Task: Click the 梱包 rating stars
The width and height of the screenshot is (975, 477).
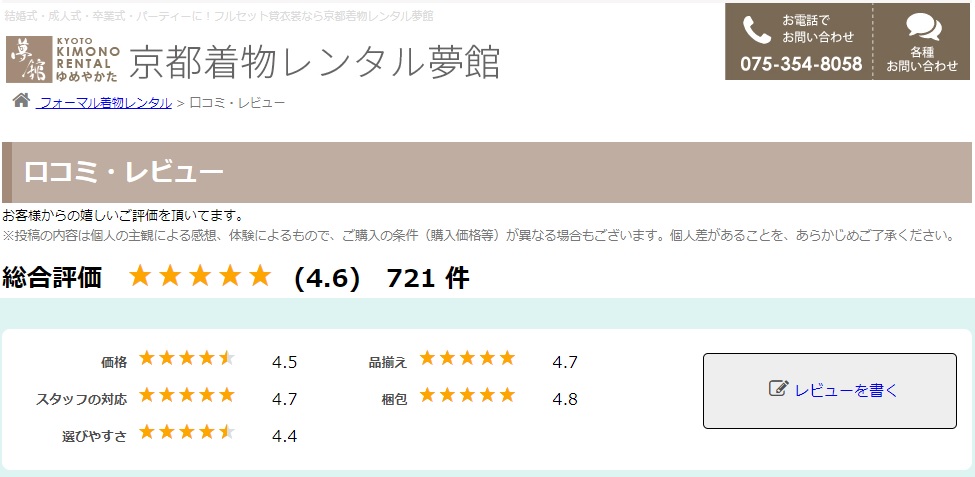Action: click(x=468, y=395)
